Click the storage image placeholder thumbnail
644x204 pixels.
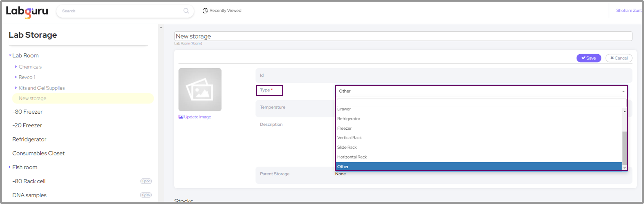[200, 89]
